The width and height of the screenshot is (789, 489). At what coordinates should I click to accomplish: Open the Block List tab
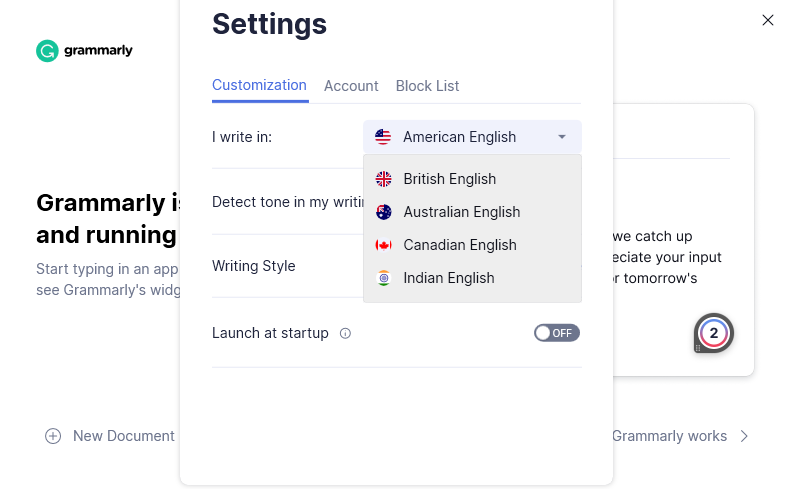427,86
